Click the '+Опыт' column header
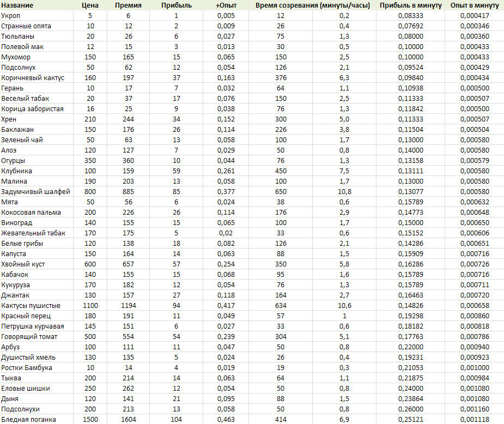Viewport: 504px width, 424px height. pos(226,5)
